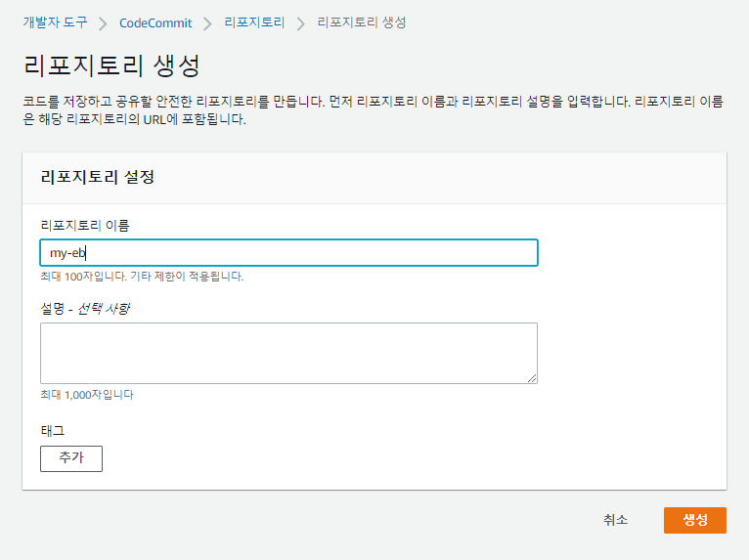Click the 태그 section label
The height and width of the screenshot is (560, 749).
click(53, 430)
